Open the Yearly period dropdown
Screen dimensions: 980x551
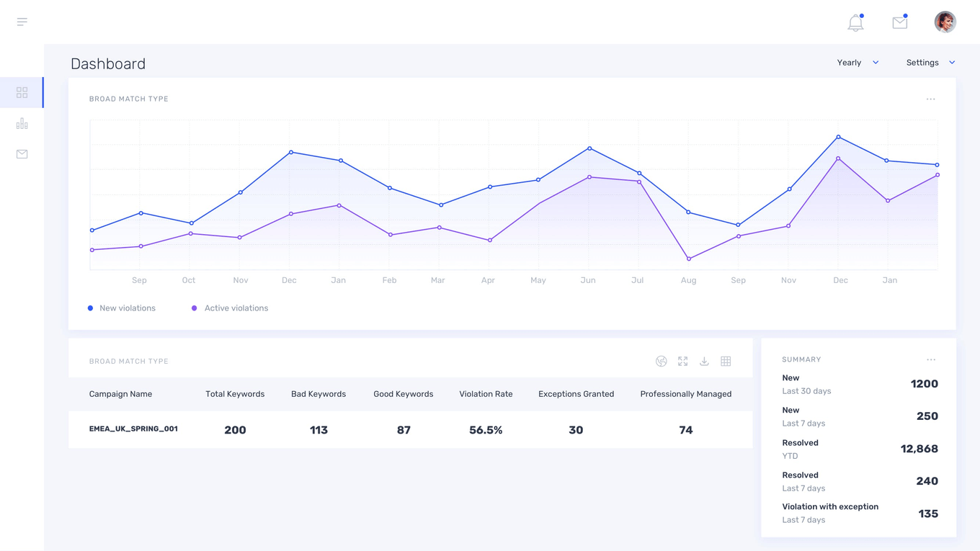click(857, 63)
